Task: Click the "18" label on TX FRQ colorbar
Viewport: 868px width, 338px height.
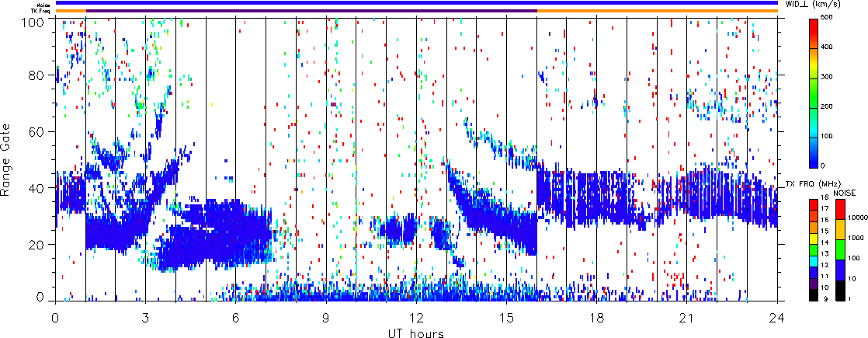Action: (825, 197)
